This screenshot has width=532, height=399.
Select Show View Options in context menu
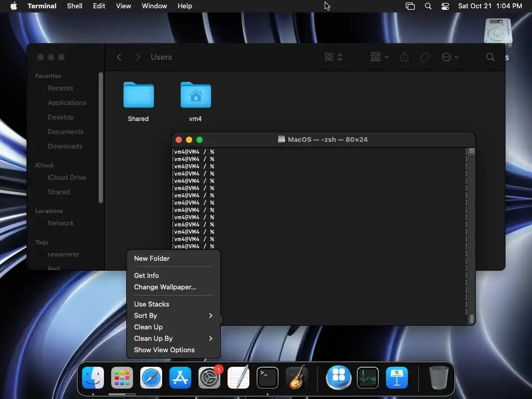pyautogui.click(x=174, y=350)
